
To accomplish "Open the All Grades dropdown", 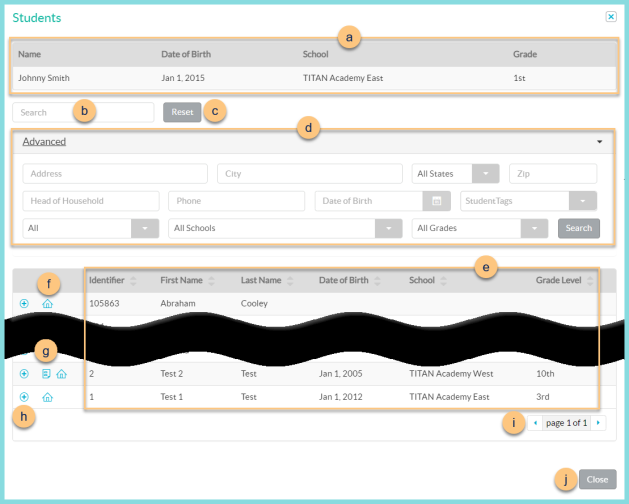I will [534, 228].
